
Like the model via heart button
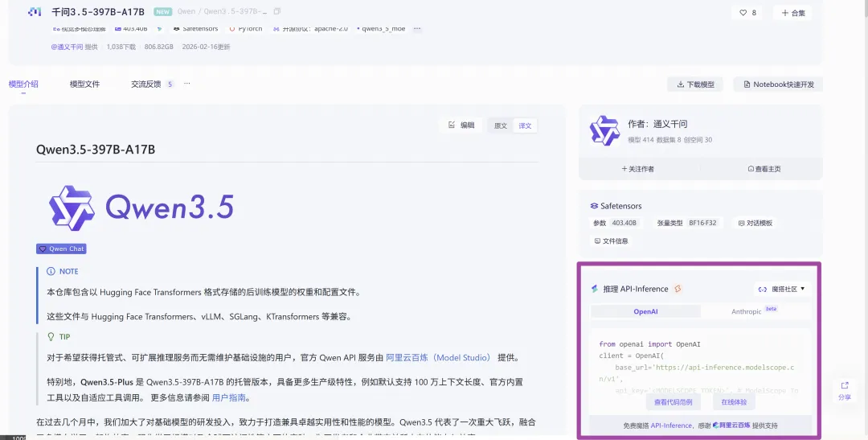[x=747, y=13]
